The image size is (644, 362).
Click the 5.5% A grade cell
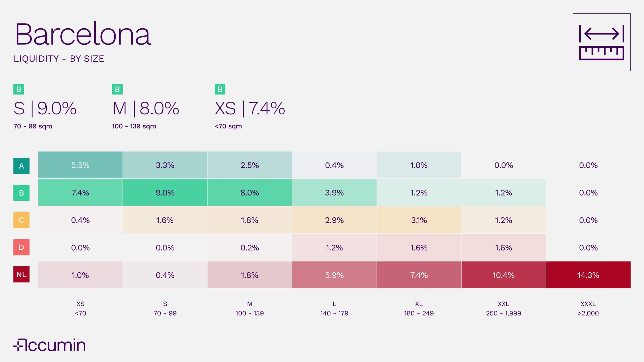click(x=80, y=165)
